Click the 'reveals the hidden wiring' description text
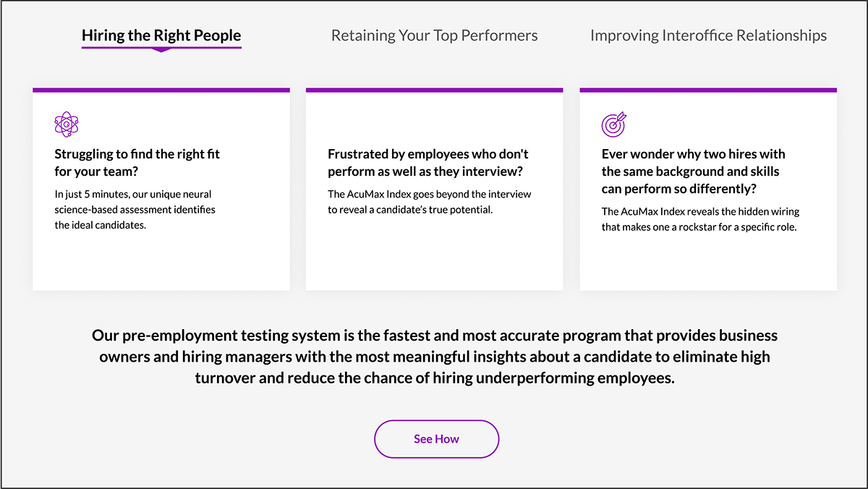This screenshot has width=868, height=489. point(700,219)
